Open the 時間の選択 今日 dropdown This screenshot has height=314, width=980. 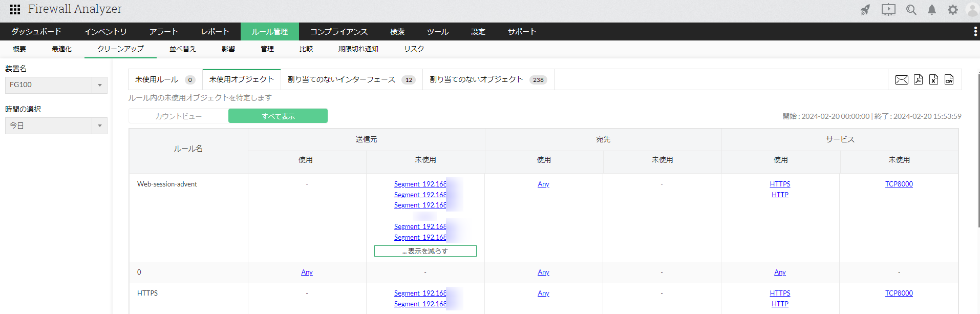tap(56, 126)
